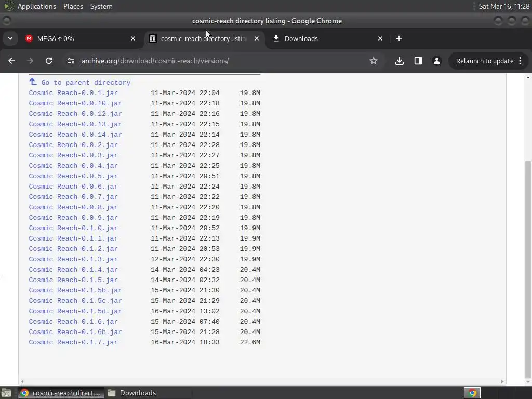Click Cosmic Reach-0.1.3.jar
Viewport: 532px width, 399px height.
[73, 259]
